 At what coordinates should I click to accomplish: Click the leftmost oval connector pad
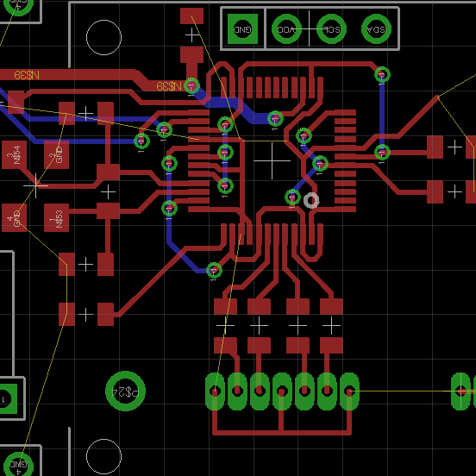point(215,391)
